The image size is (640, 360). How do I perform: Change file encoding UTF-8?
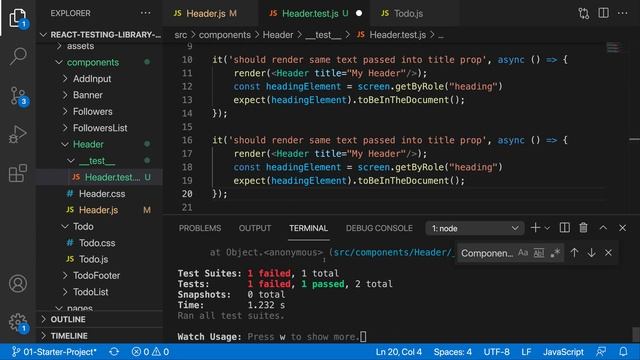(496, 351)
